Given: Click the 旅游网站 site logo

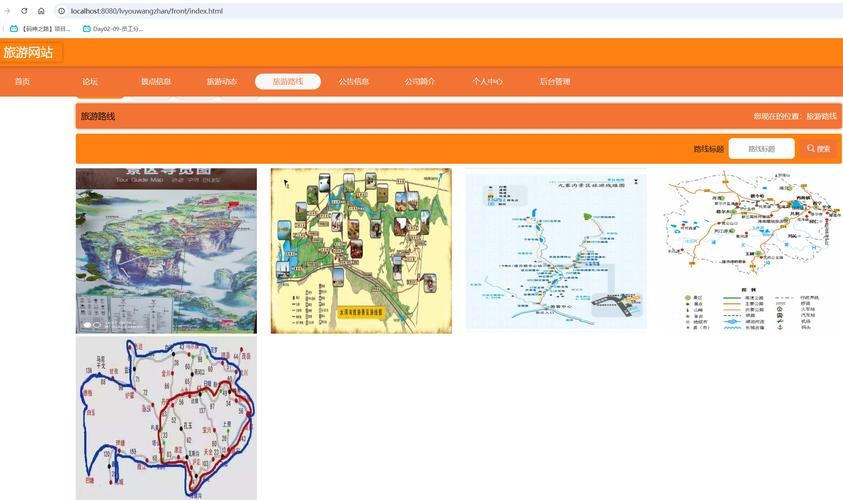Looking at the screenshot, I should (x=29, y=53).
